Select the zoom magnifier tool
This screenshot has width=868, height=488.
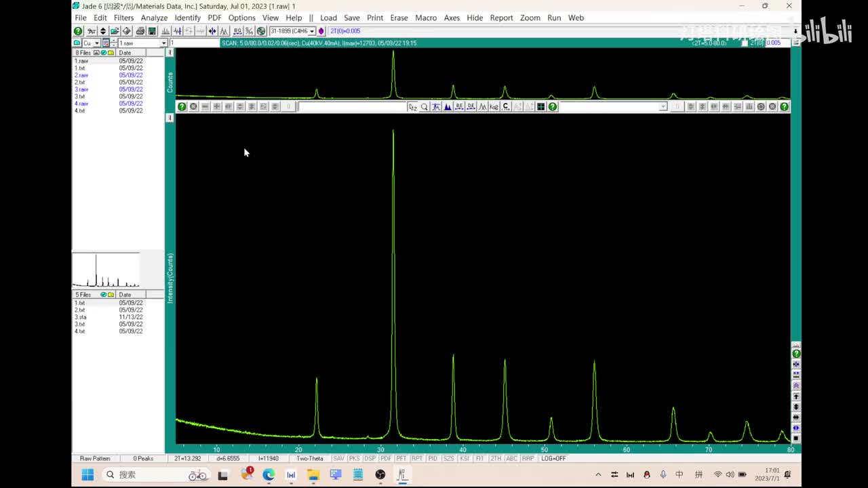click(425, 107)
